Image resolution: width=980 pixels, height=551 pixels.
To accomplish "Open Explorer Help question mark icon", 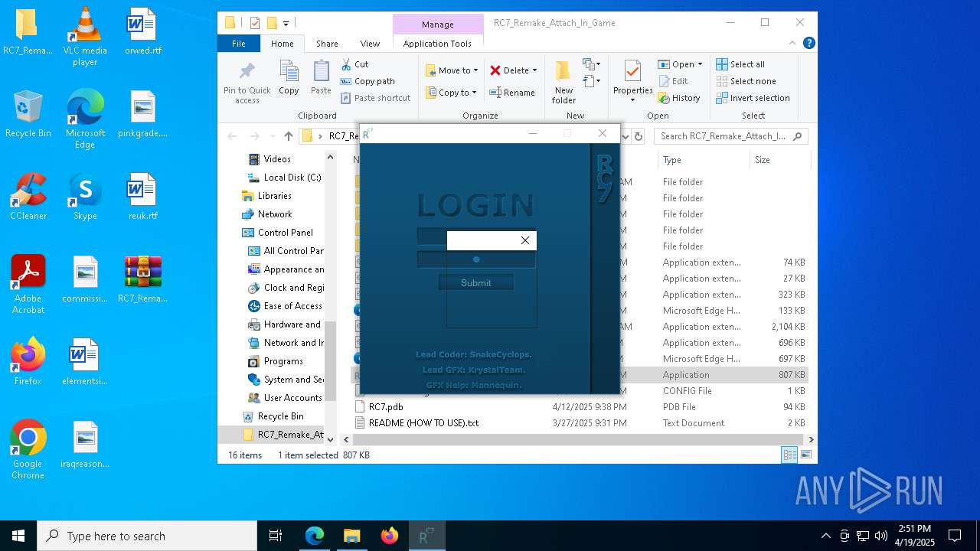I will pyautogui.click(x=808, y=44).
